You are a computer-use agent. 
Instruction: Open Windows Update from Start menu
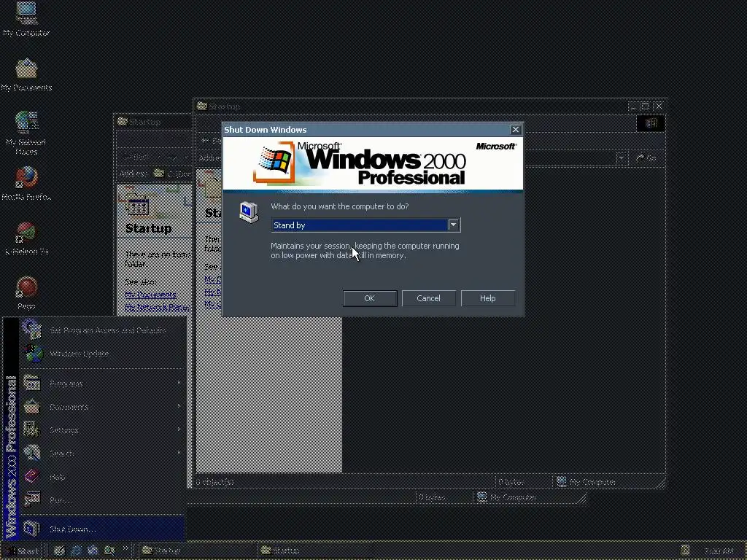(x=102, y=354)
